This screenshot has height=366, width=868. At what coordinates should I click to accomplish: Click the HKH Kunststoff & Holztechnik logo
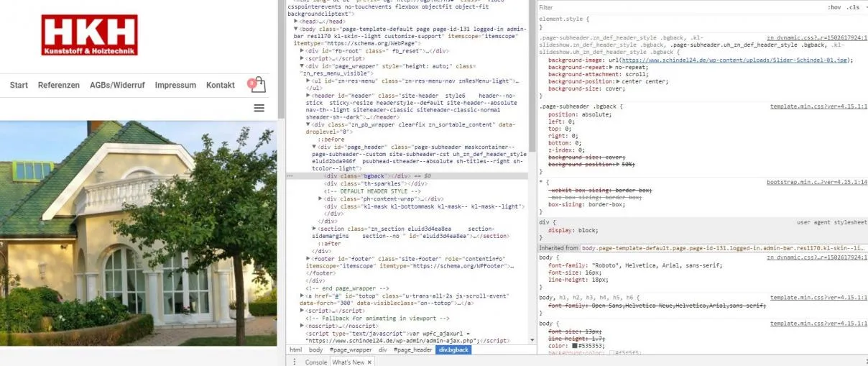[90, 35]
